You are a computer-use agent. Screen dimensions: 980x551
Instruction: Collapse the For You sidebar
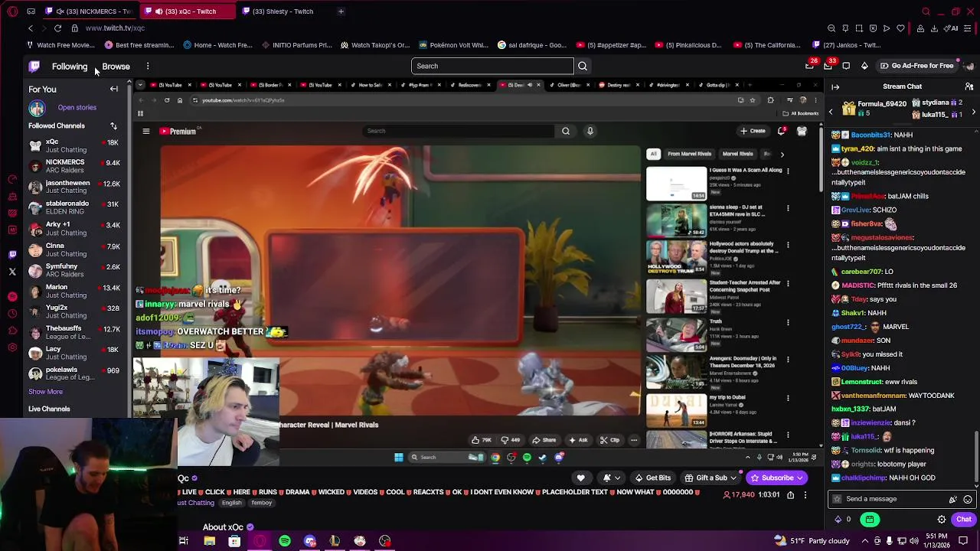click(x=114, y=89)
